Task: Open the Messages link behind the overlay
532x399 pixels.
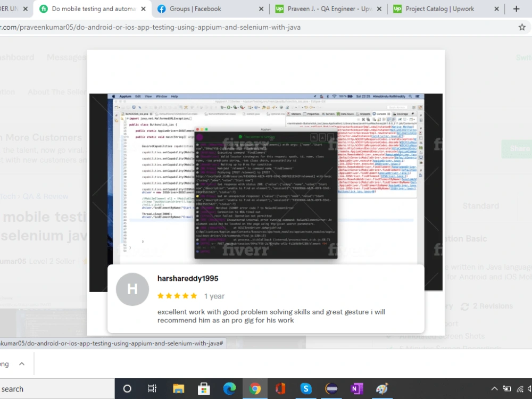Action: tap(66, 57)
